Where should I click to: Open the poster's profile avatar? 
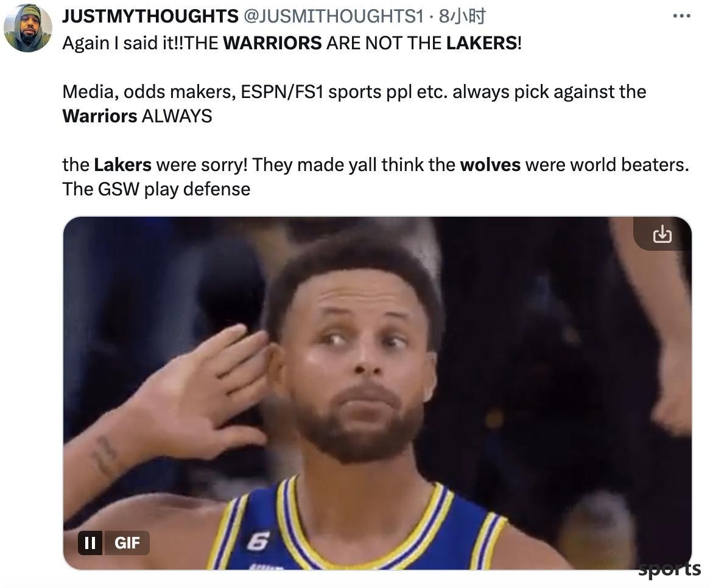(28, 28)
